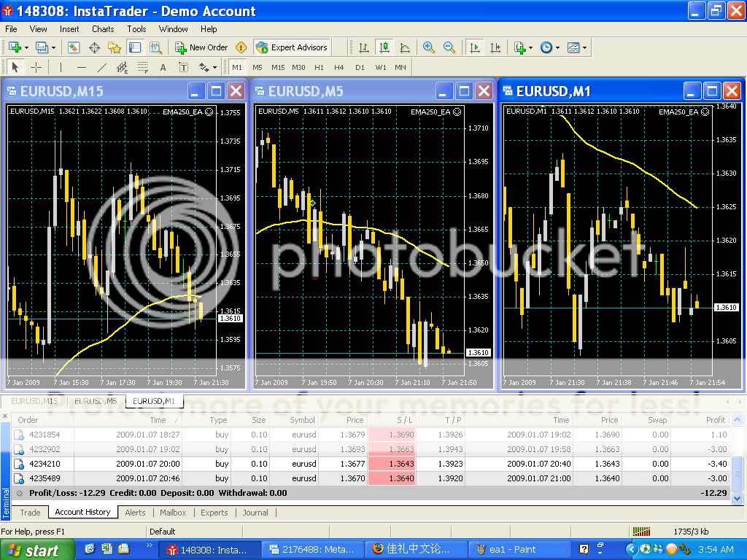
Task: Draw a trendline with the line tool
Action: [102, 68]
